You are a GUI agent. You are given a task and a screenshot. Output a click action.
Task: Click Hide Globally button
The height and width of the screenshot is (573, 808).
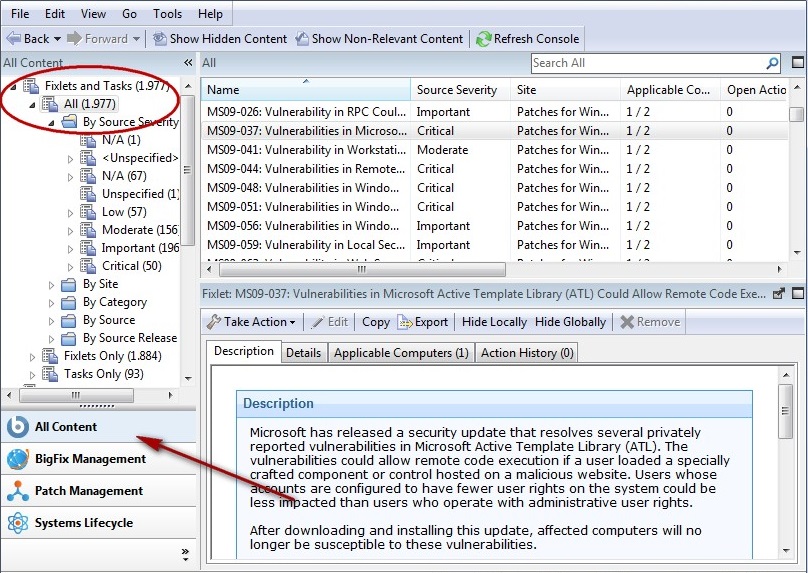pyautogui.click(x=570, y=322)
